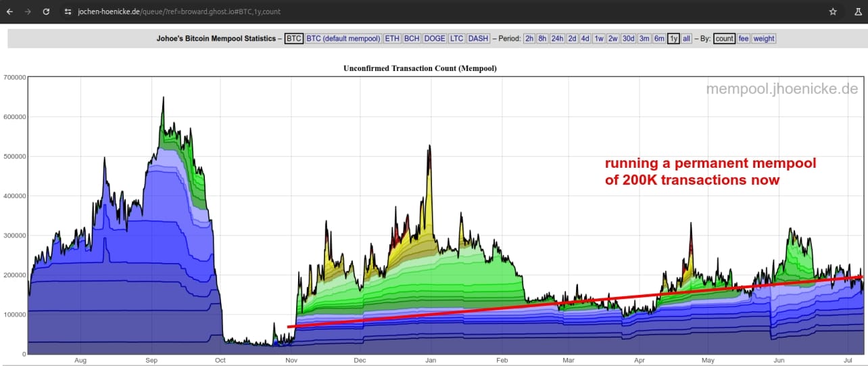Click the May x-axis label

point(708,361)
